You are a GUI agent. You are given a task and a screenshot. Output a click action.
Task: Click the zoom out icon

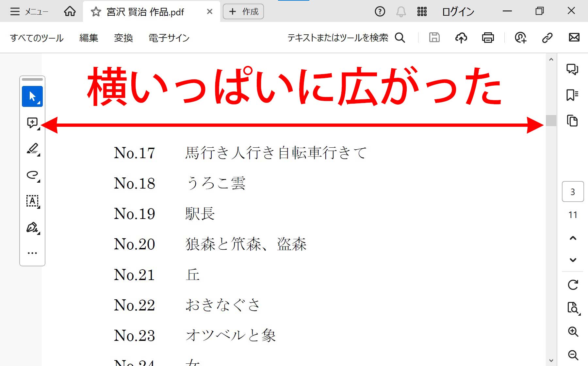click(573, 355)
